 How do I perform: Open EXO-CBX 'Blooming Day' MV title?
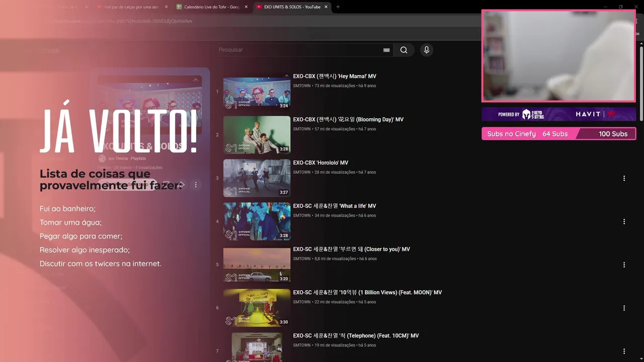pyautogui.click(x=348, y=120)
